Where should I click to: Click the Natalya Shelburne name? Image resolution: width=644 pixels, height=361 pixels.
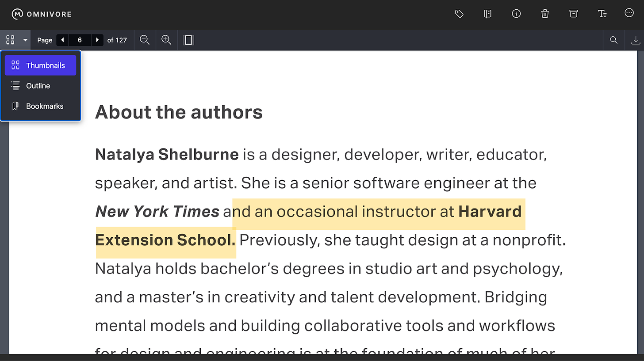click(x=167, y=155)
